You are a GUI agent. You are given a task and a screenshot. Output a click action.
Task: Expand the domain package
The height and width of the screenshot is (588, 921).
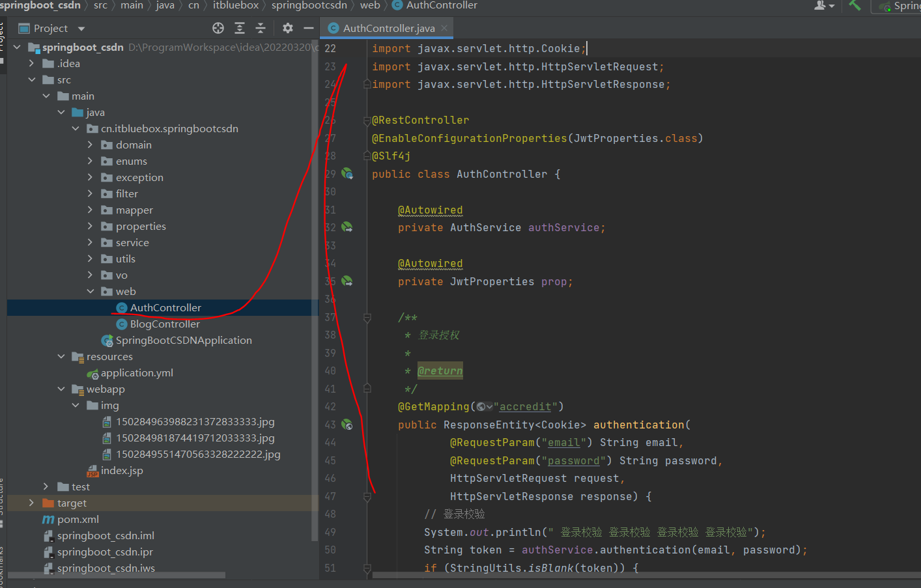(90, 145)
